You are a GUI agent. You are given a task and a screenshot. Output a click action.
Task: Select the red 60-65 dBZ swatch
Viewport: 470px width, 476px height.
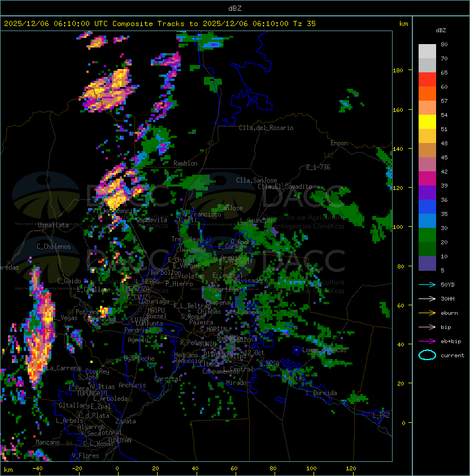427,79
